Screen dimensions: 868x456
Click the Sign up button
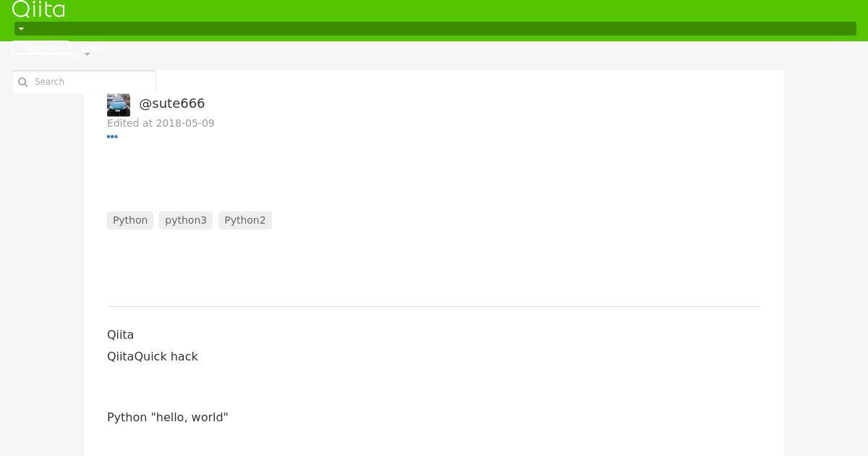41,48
